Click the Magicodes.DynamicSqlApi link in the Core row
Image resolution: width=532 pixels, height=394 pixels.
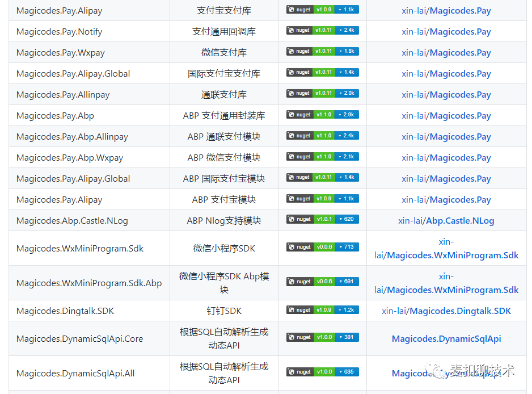tap(446, 339)
